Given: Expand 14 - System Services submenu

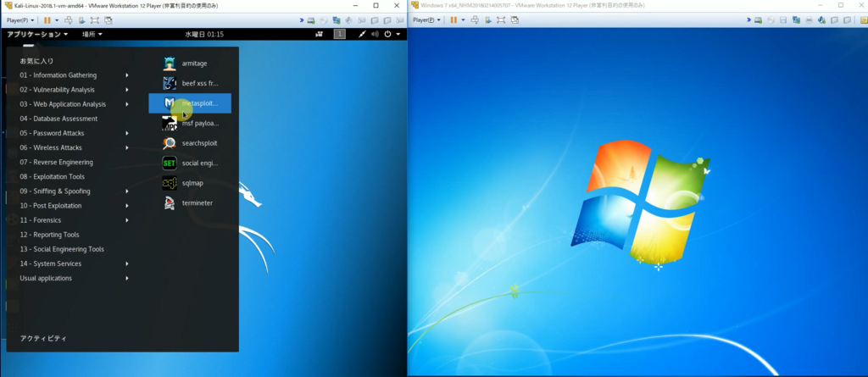Looking at the screenshot, I should pos(75,263).
